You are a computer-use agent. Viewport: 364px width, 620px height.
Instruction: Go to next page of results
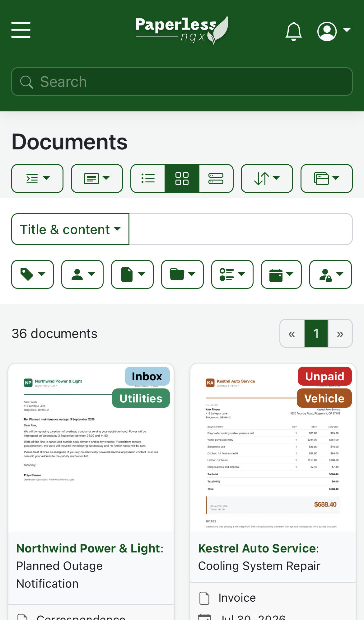(340, 333)
